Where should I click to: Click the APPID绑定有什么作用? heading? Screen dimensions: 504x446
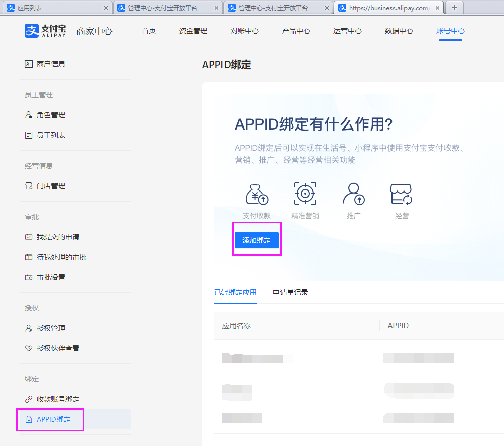[313, 124]
